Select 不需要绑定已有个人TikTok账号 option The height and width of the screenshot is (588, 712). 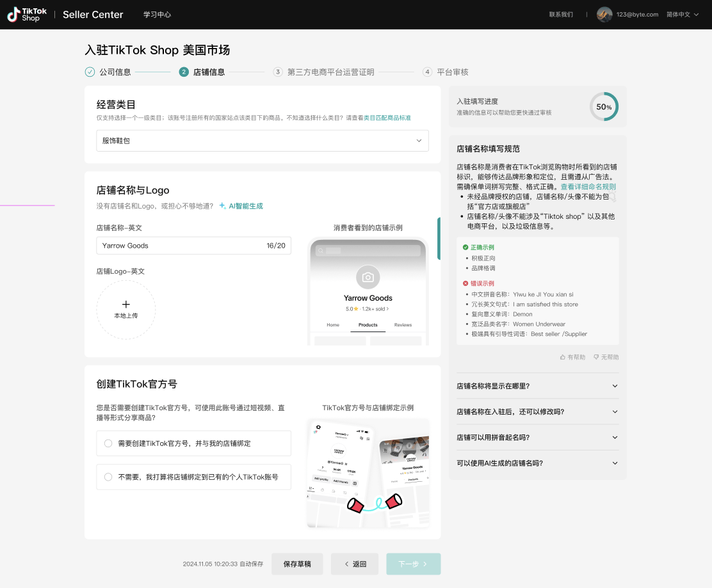pyautogui.click(x=108, y=477)
